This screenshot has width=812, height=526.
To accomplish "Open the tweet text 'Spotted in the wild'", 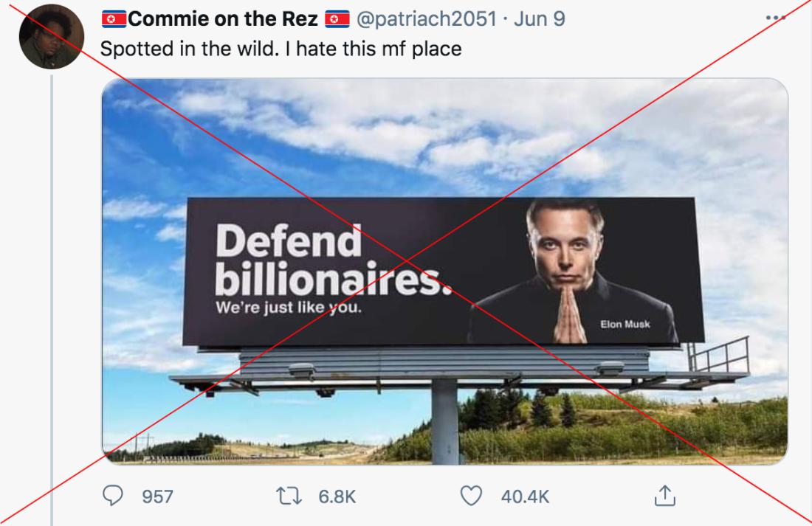I will coord(281,49).
